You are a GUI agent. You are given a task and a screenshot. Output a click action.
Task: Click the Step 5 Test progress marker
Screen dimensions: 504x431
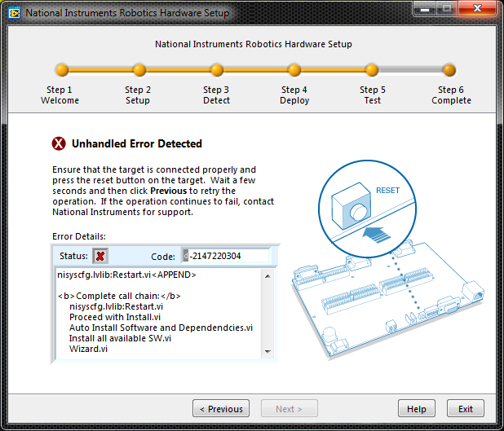click(x=372, y=70)
